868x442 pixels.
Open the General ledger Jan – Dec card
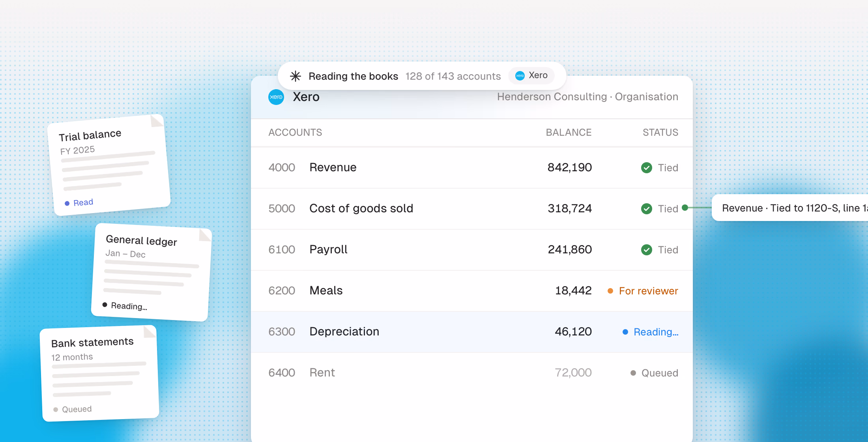(152, 272)
